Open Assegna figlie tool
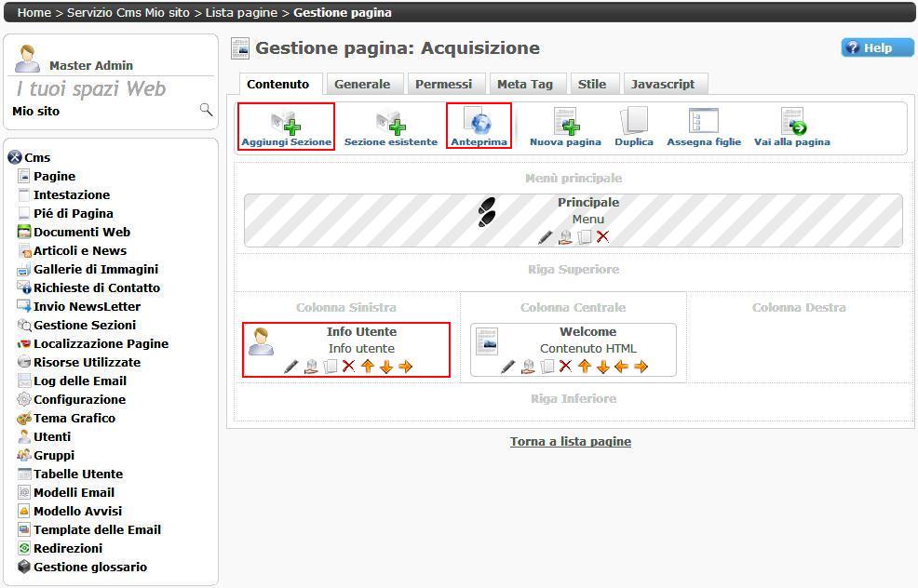Image resolution: width=918 pixels, height=588 pixels. click(703, 126)
